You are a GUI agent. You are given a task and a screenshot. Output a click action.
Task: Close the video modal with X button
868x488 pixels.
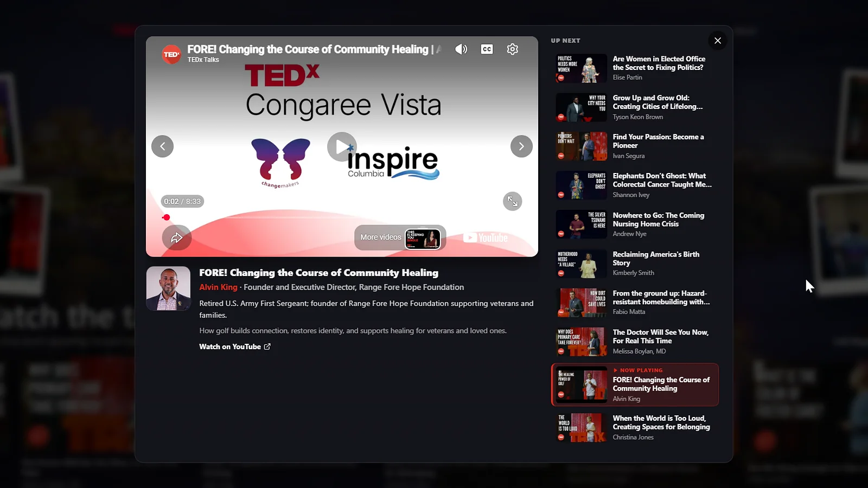click(x=718, y=41)
